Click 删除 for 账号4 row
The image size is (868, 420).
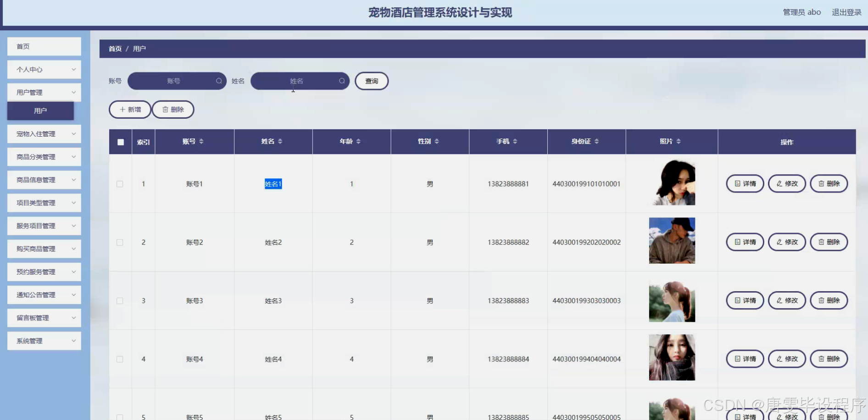(x=829, y=359)
